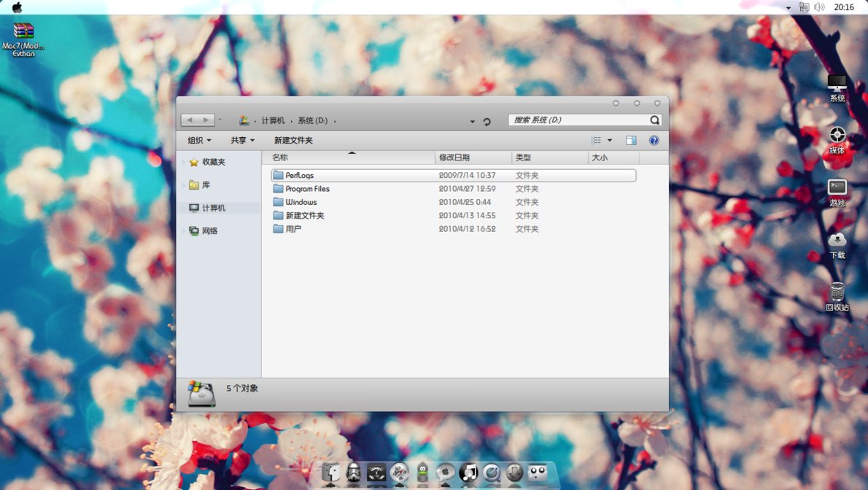
Task: Select 收藏夹 in the navigation pane
Action: click(213, 162)
